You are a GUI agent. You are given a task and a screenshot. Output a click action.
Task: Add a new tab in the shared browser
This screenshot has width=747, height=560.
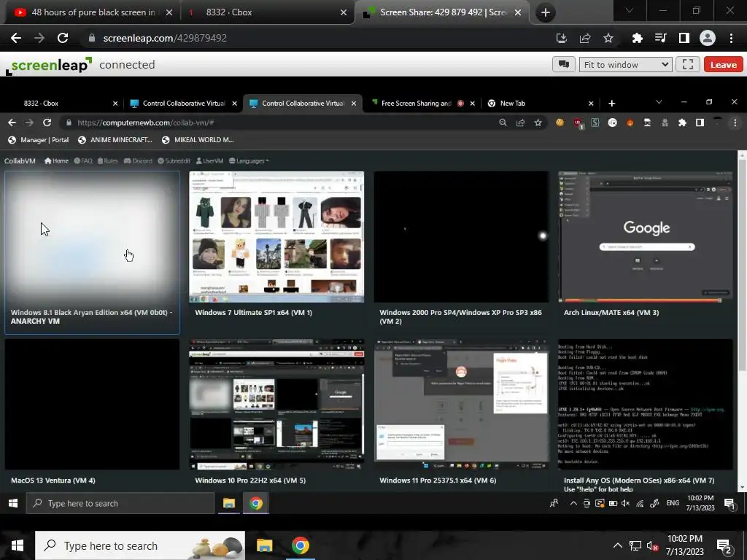612,103
